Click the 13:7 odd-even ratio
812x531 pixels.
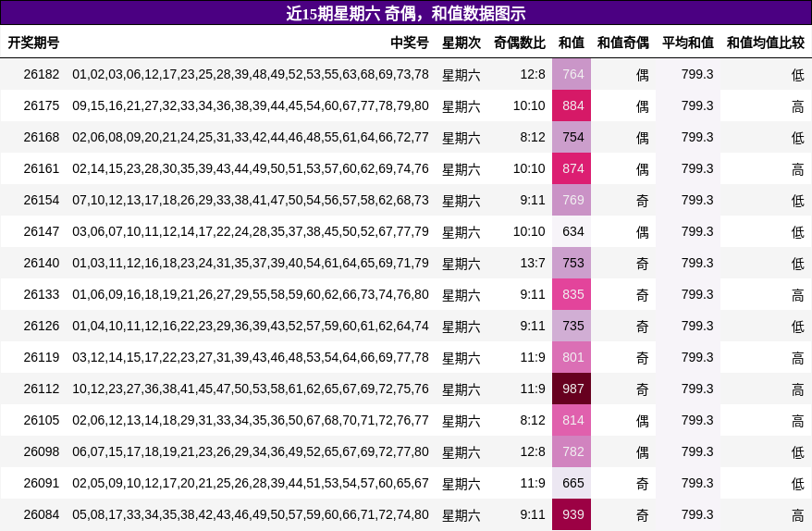click(x=533, y=263)
